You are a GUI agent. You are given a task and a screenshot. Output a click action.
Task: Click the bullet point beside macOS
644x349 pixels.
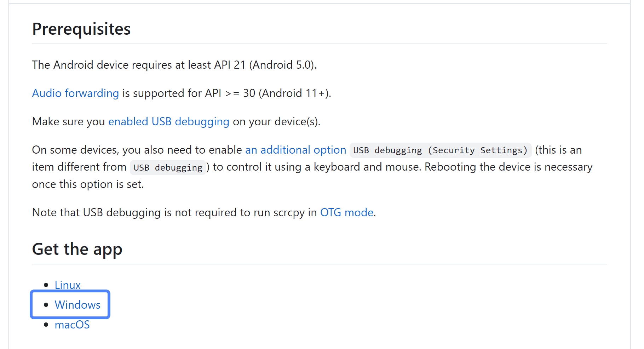click(46, 325)
